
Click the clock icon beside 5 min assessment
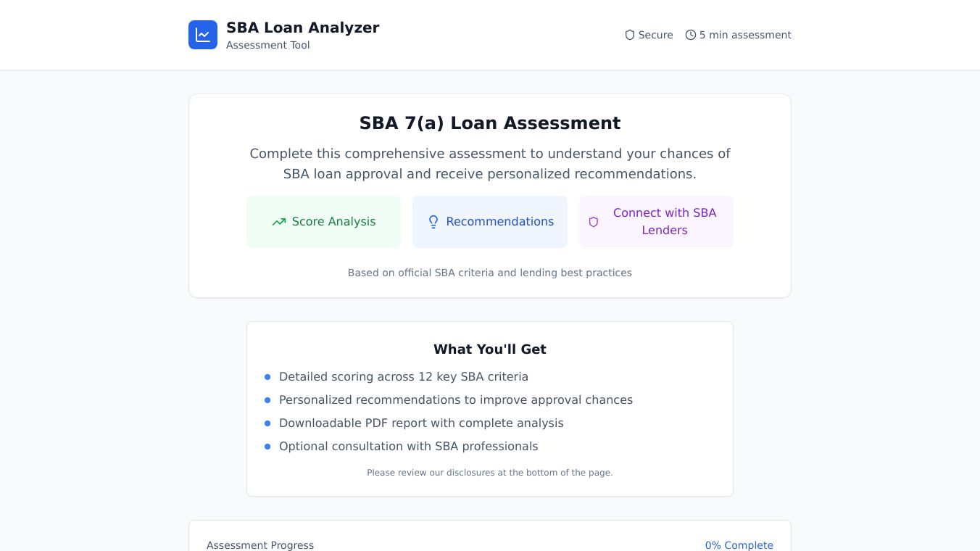(x=691, y=35)
